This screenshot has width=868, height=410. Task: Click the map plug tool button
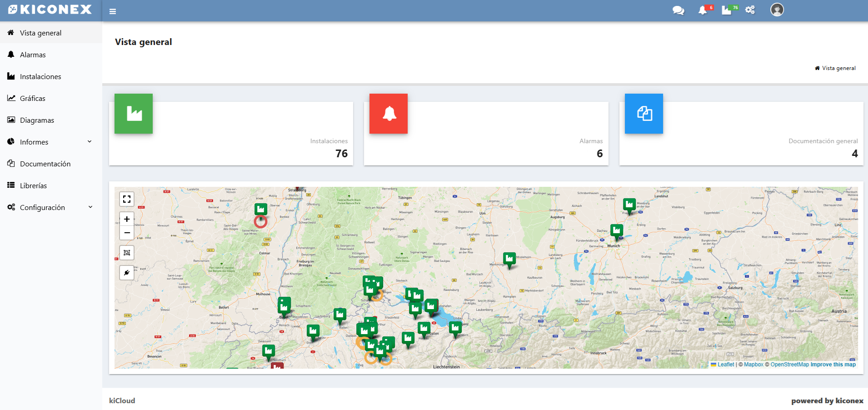pyautogui.click(x=127, y=273)
